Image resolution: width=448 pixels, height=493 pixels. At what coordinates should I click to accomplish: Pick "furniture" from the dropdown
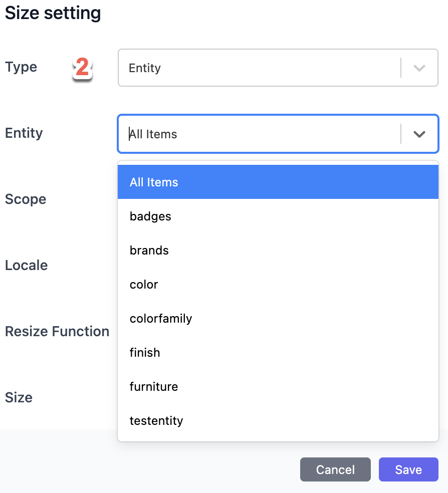click(278, 386)
